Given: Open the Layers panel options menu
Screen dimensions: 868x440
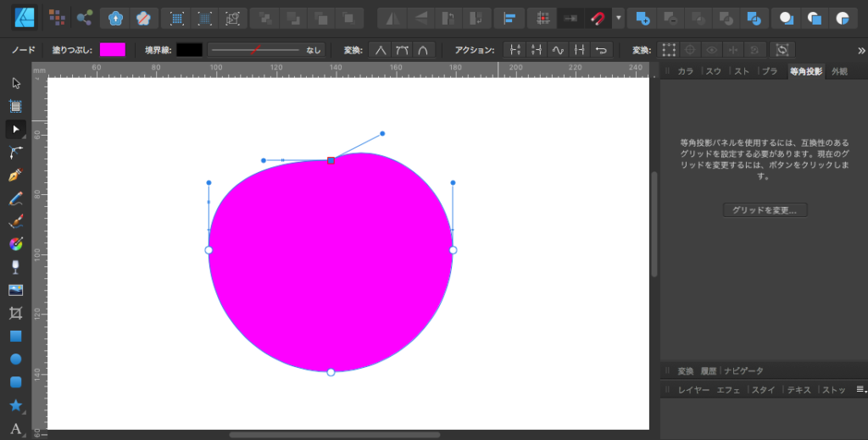Looking at the screenshot, I should 860,390.
